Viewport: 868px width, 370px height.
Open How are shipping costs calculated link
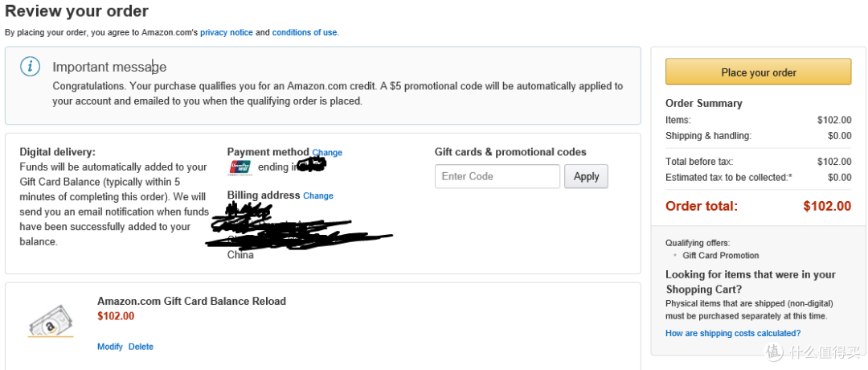click(x=733, y=334)
